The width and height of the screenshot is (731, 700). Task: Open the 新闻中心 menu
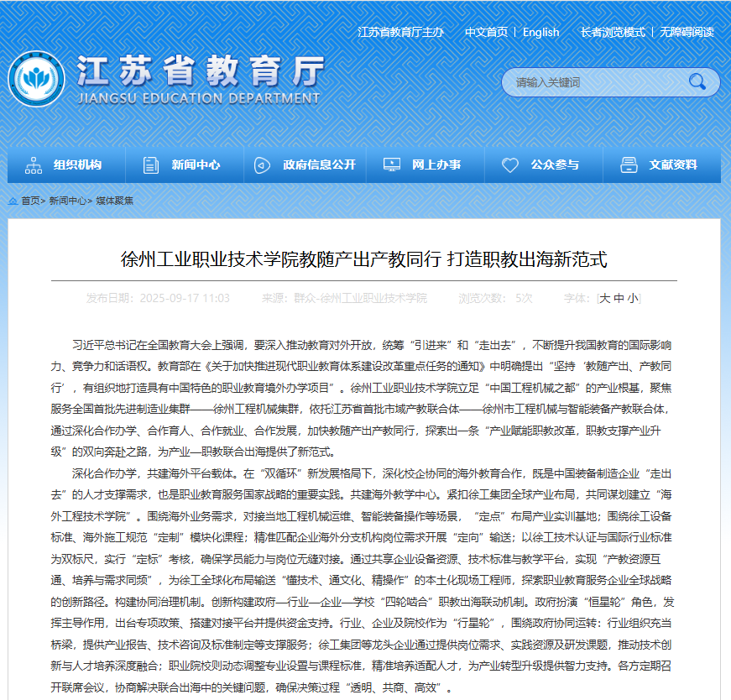(185, 165)
